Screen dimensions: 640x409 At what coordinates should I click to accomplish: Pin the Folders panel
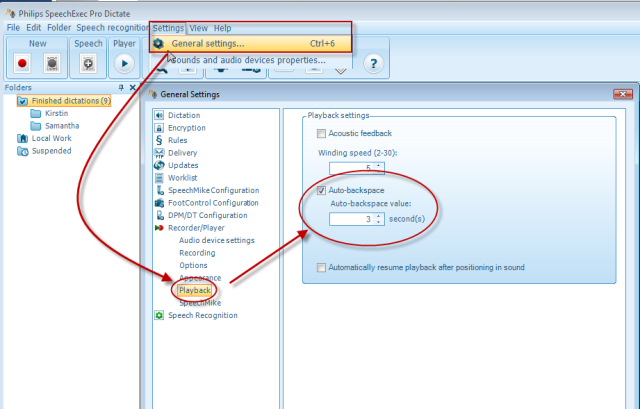click(x=121, y=87)
